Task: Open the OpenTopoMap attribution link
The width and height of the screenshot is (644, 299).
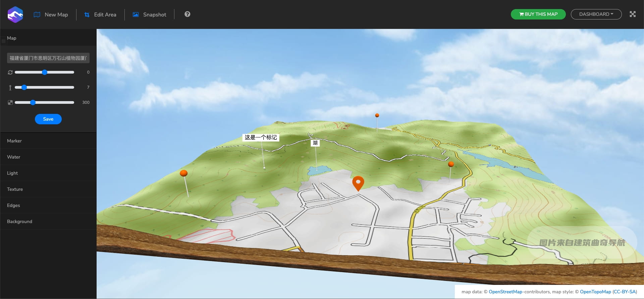Action: 595,292
